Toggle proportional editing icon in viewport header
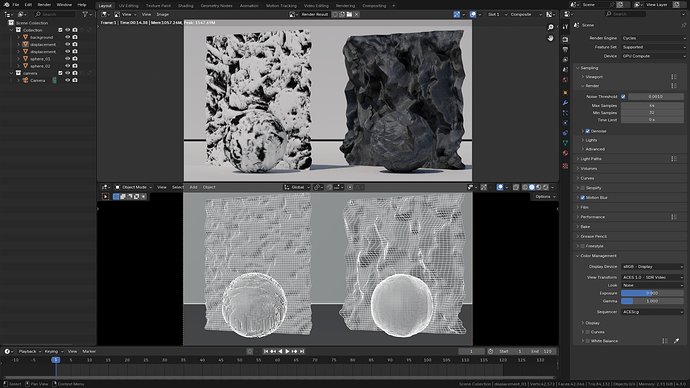This screenshot has height=388, width=690. click(x=350, y=187)
